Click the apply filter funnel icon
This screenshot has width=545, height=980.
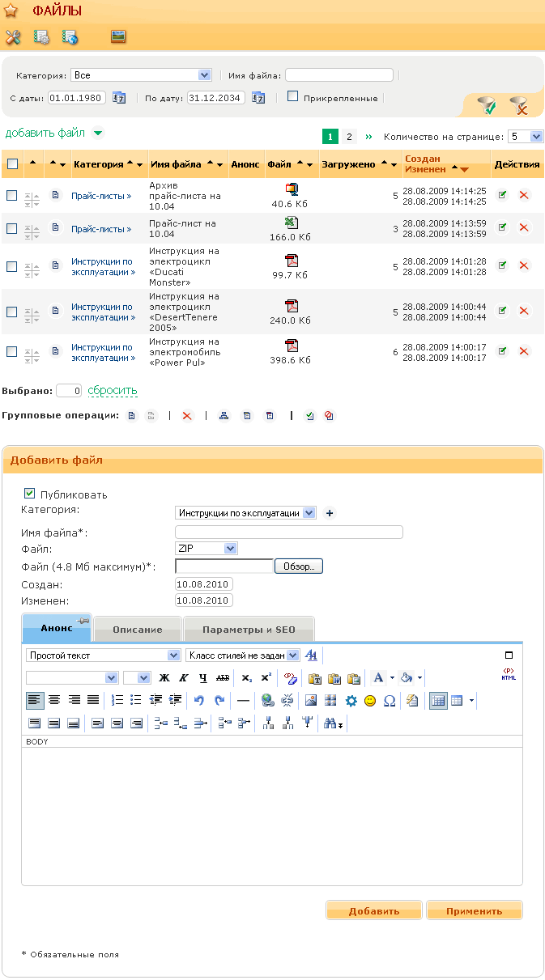486,105
